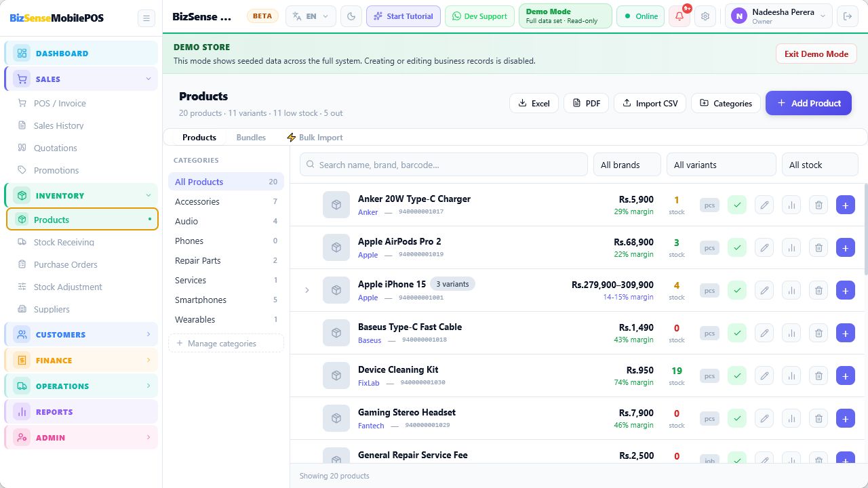Click Import CSV button

point(650,103)
